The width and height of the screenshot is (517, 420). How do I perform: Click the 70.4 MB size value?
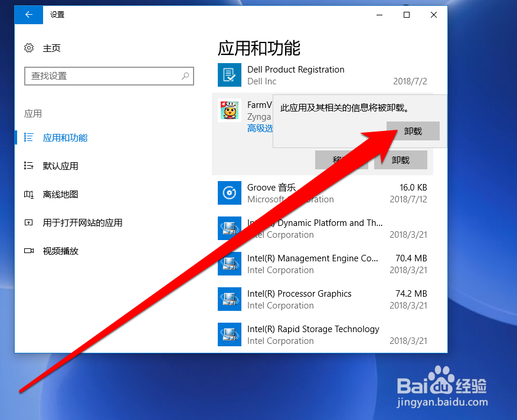pyautogui.click(x=411, y=258)
